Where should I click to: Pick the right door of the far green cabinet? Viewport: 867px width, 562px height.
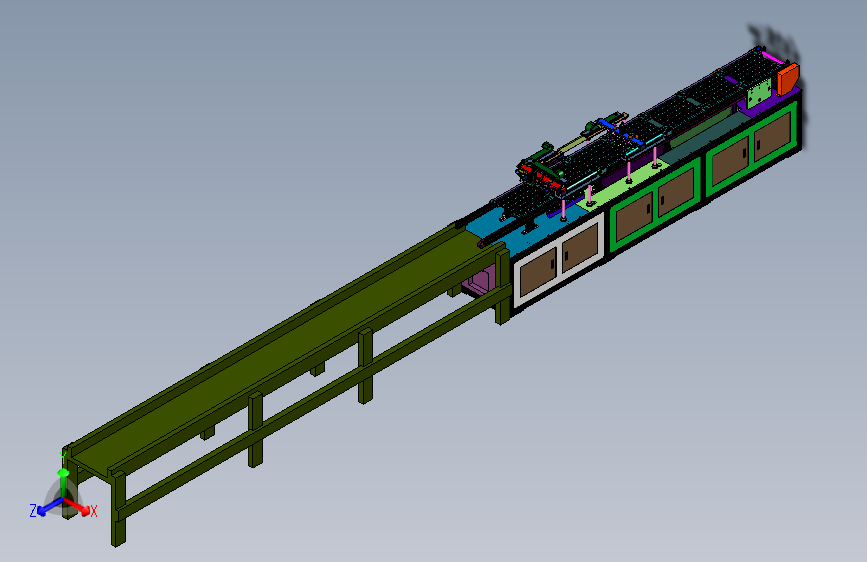pos(771,137)
